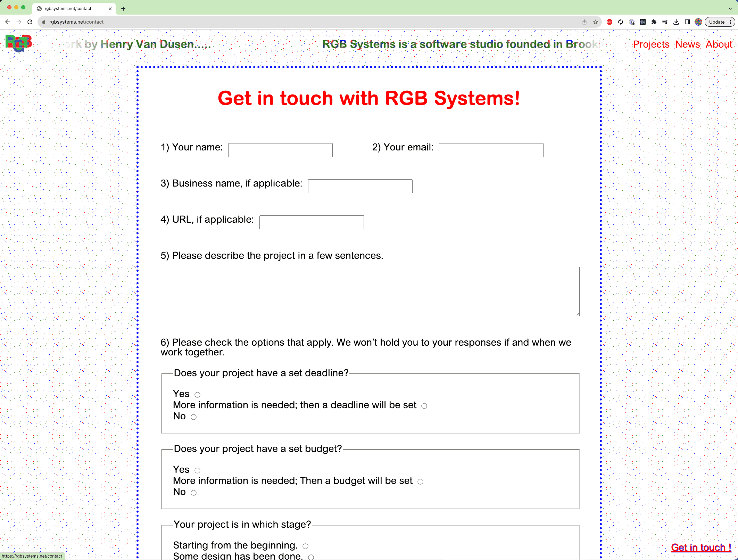Open the News nav link
The width and height of the screenshot is (738, 560).
[687, 44]
